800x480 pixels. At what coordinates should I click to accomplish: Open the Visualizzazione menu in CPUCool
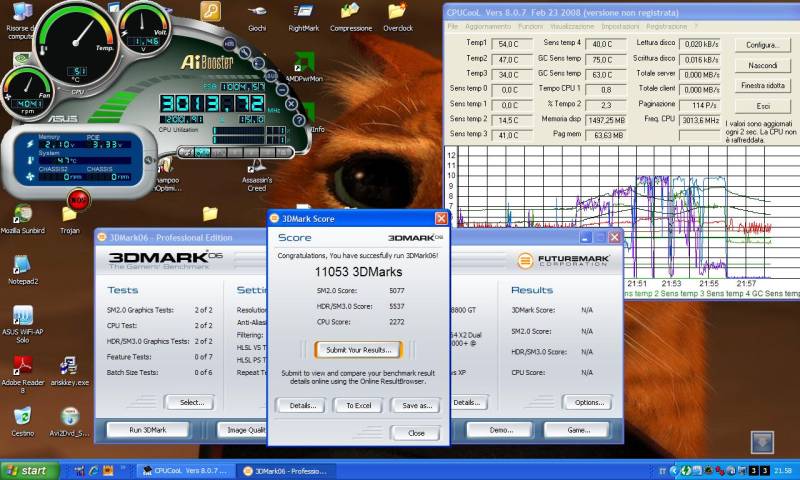coord(572,27)
